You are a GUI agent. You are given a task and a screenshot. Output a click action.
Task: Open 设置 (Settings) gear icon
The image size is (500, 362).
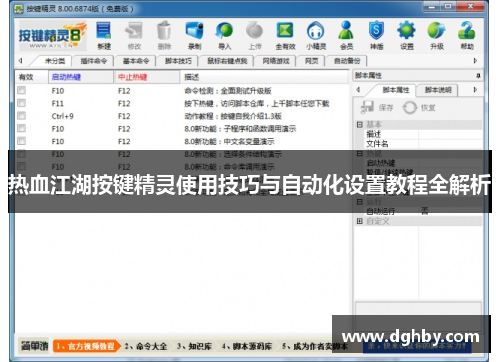[x=407, y=35]
